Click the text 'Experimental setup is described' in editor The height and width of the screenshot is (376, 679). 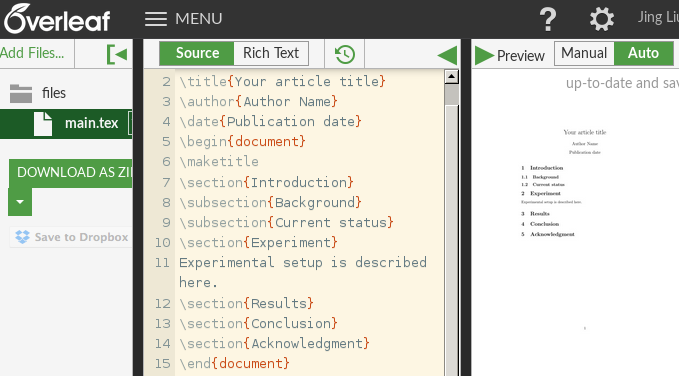303,263
